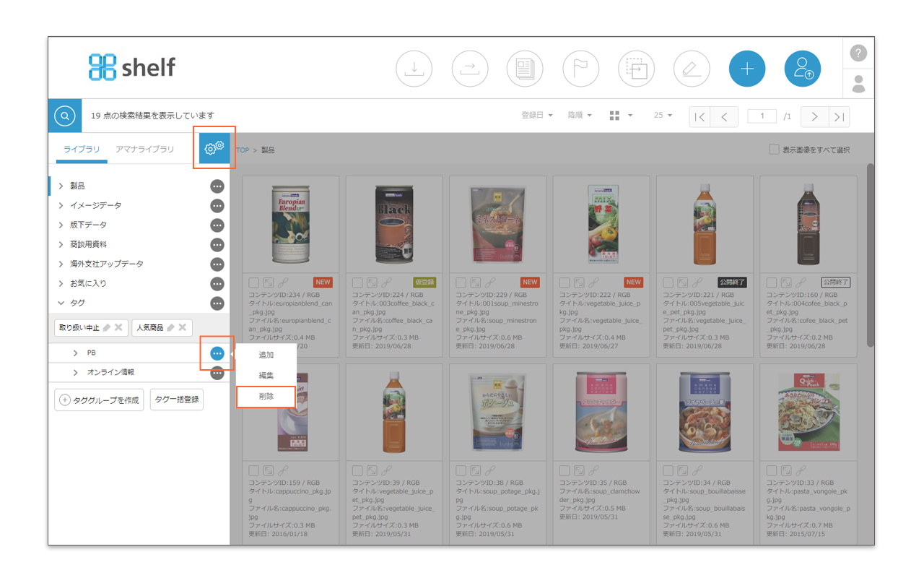The width and height of the screenshot is (924, 578).
Task: Select checkbox for europianblend can product
Action: [254, 282]
